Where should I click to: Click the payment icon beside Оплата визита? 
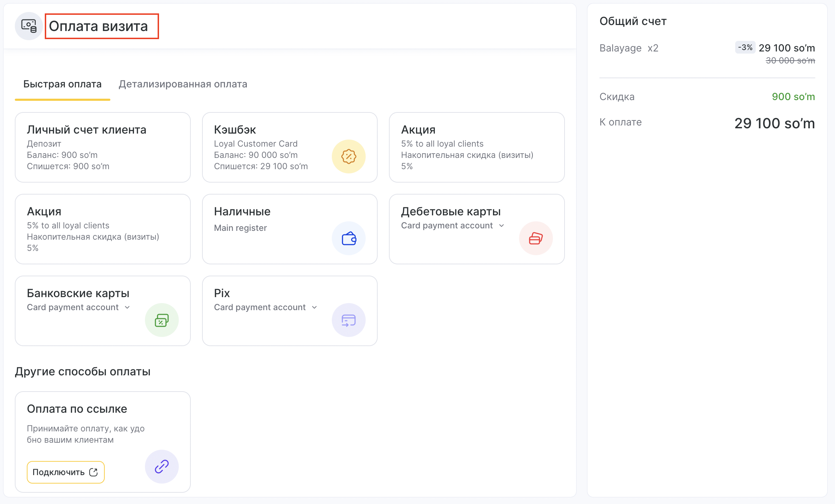29,26
